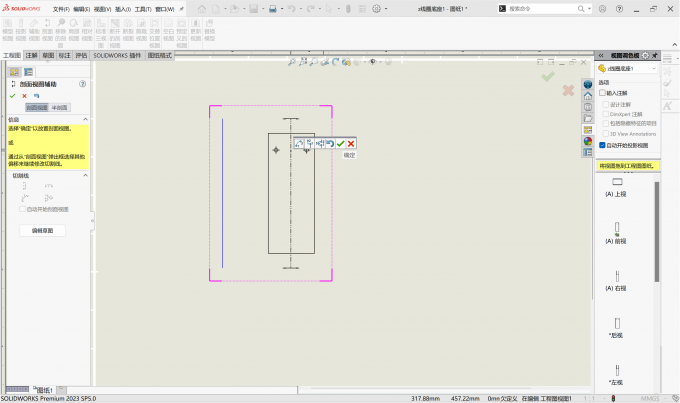
Task: Click the Save icon in top toolbar
Action: (254, 9)
